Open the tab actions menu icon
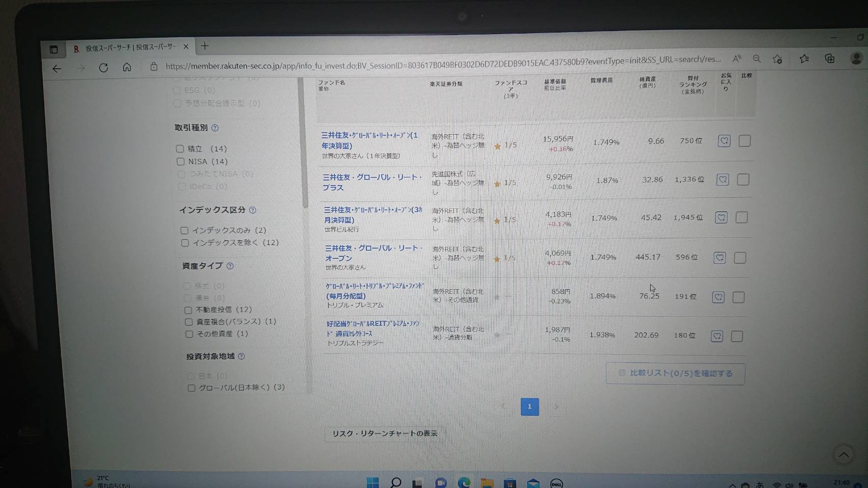The height and width of the screenshot is (488, 868). click(x=53, y=49)
